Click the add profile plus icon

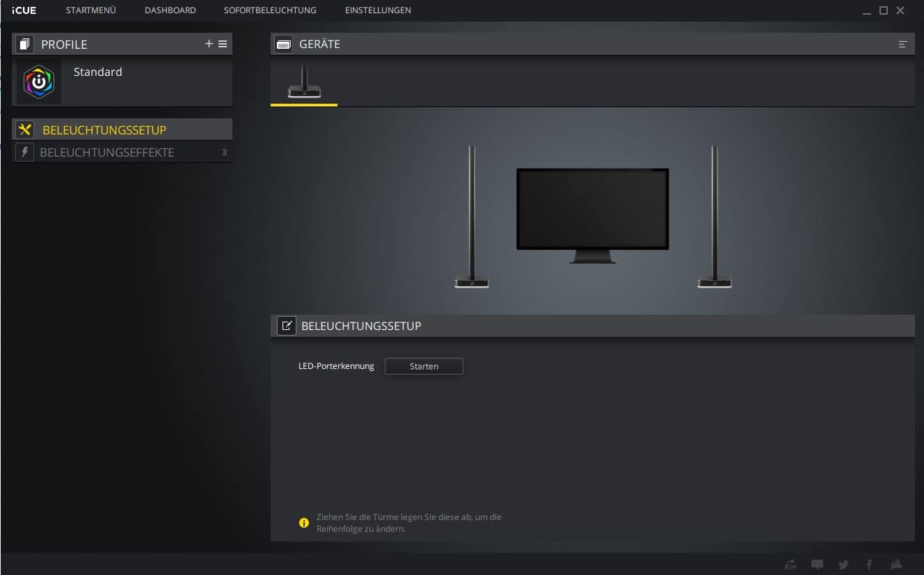point(209,44)
